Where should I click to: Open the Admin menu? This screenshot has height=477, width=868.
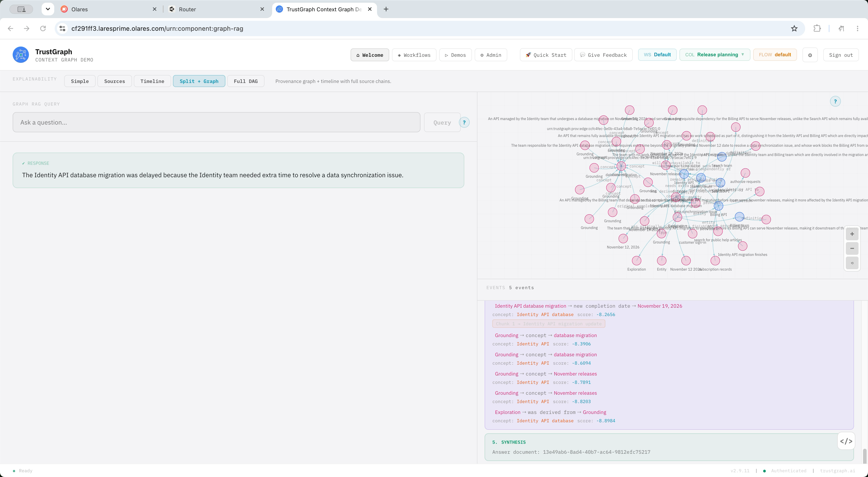click(491, 55)
